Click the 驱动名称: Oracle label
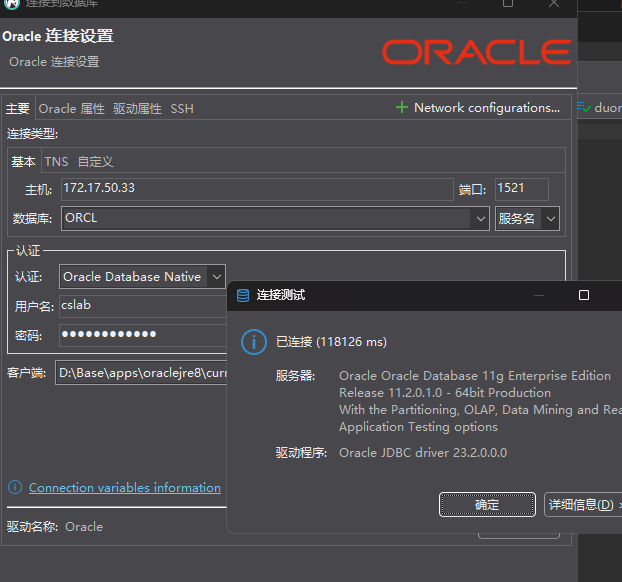This screenshot has width=622, height=582. tap(55, 526)
